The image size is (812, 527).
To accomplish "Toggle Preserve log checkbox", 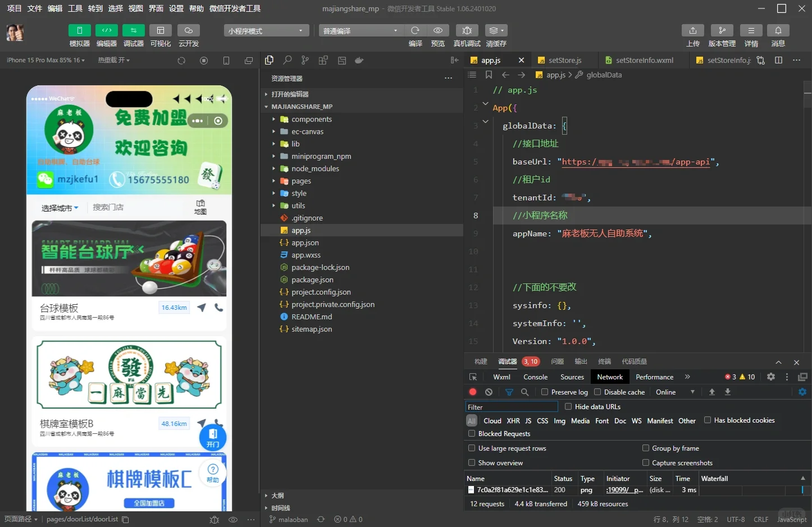I will coord(545,392).
